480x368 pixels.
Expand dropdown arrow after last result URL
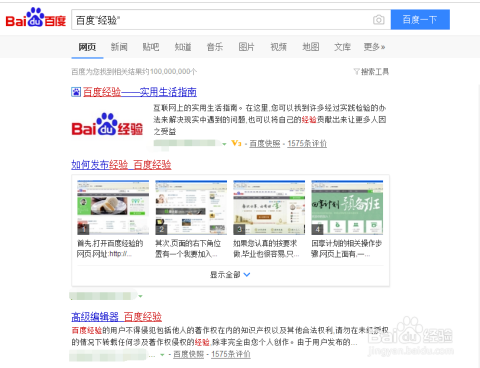(162, 355)
